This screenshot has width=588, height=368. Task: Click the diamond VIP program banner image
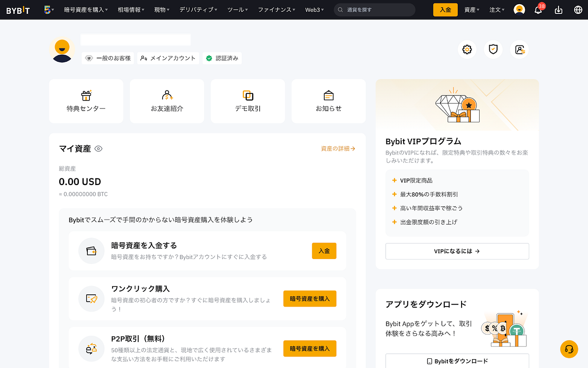click(457, 105)
